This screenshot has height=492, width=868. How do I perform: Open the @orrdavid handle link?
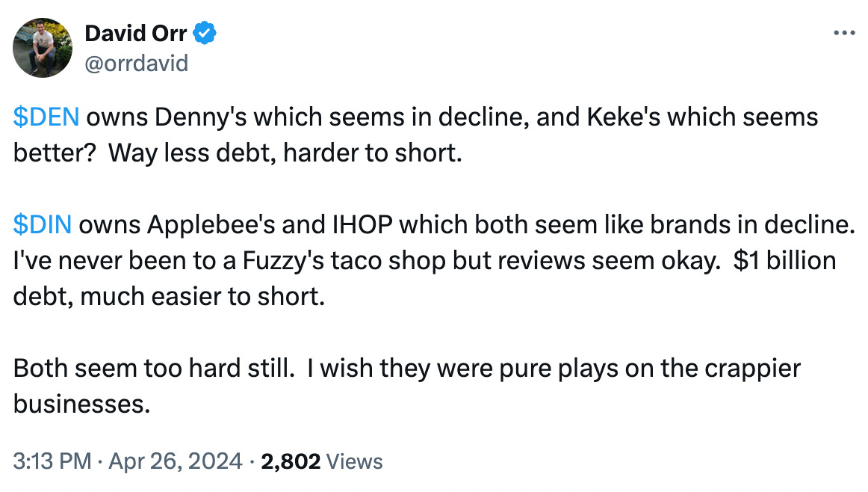136,63
